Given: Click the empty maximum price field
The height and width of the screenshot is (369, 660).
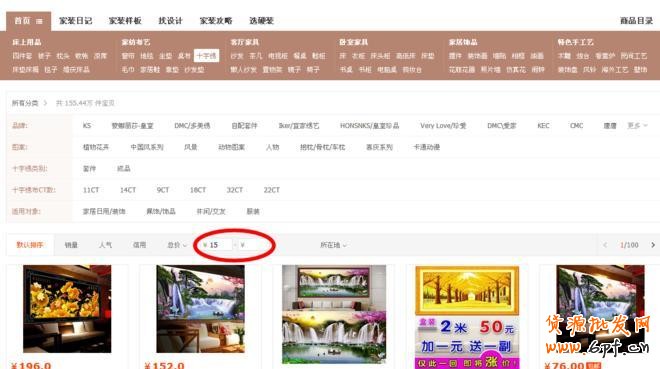Looking at the screenshot, I should (254, 245).
